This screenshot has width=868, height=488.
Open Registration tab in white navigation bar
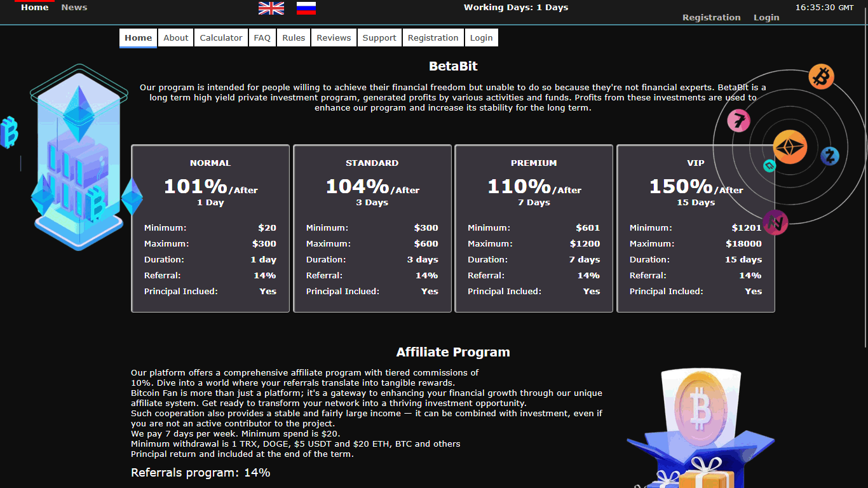[433, 38]
